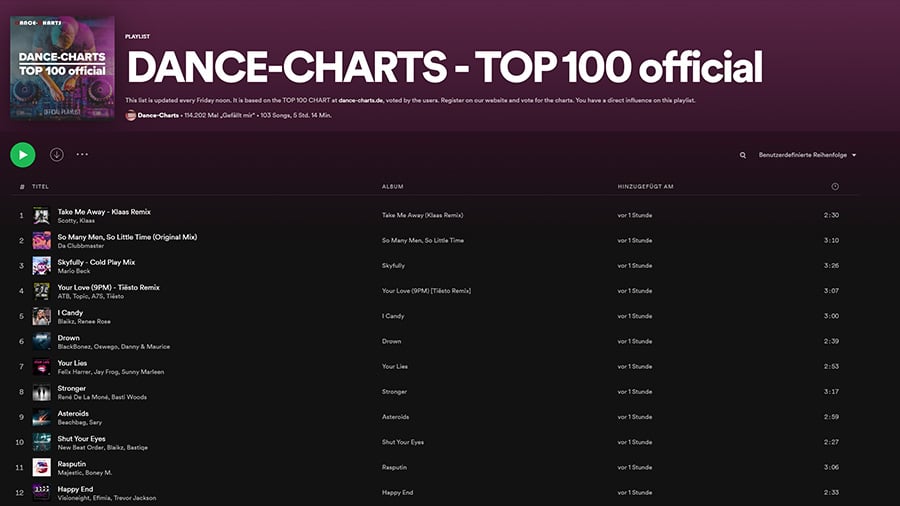Select track title Skyfully - Cold Play Mix
The width and height of the screenshot is (900, 506).
point(96,262)
